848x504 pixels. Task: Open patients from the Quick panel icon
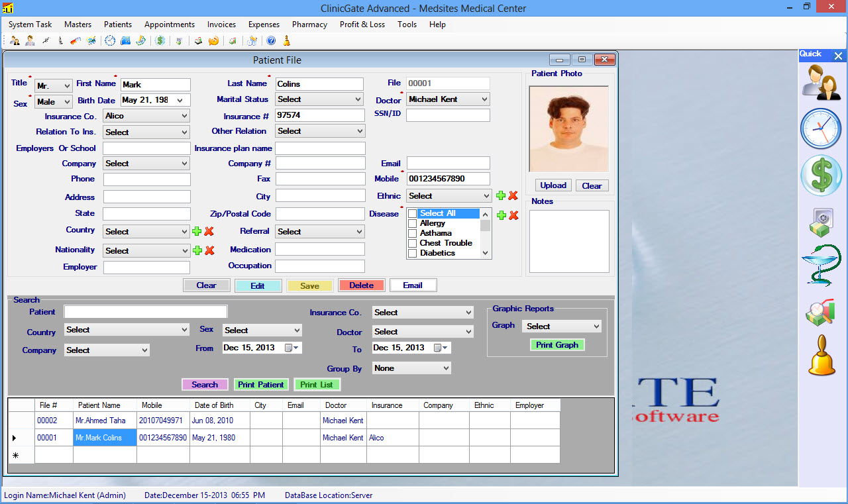[x=821, y=82]
